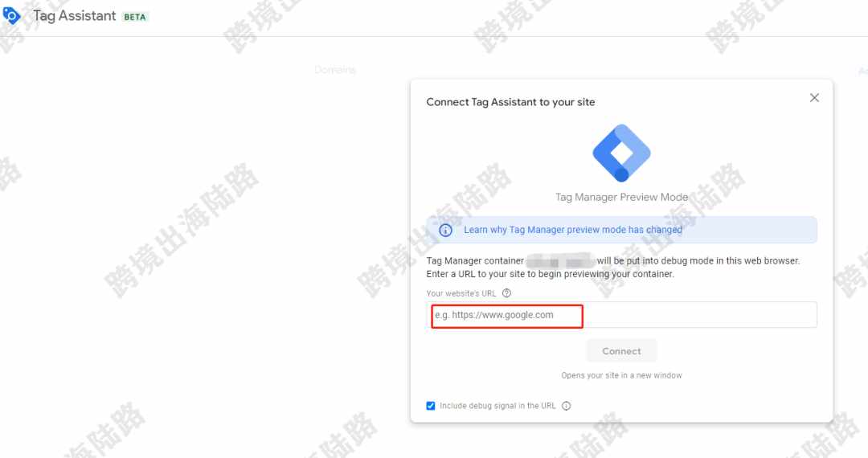Click 'Opens your site in a new window' text
Viewport: 868px width, 458px height.
[621, 375]
